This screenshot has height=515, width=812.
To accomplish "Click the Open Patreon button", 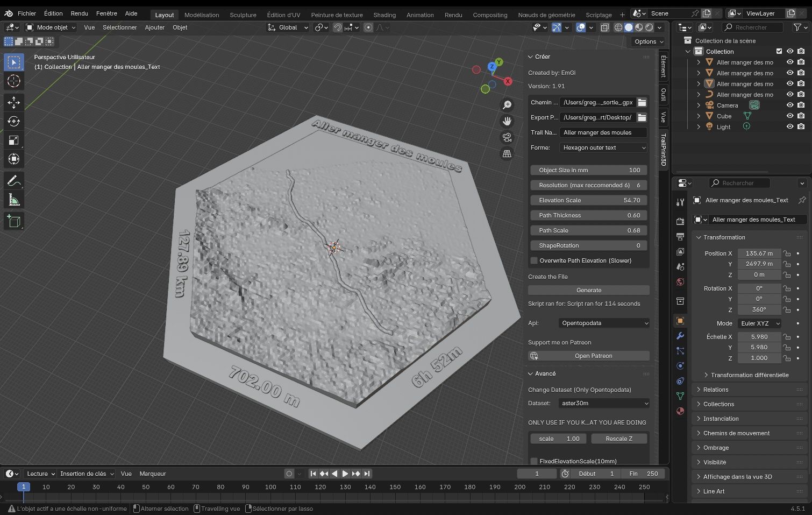I will [589, 356].
